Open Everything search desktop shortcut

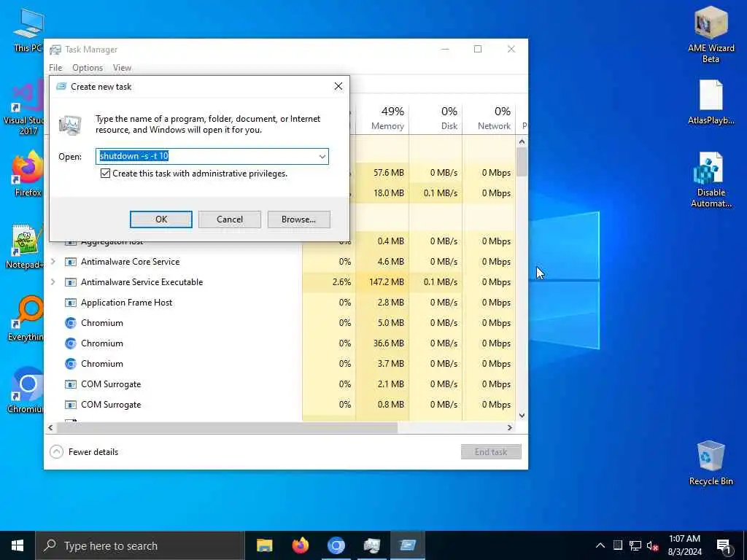26,318
